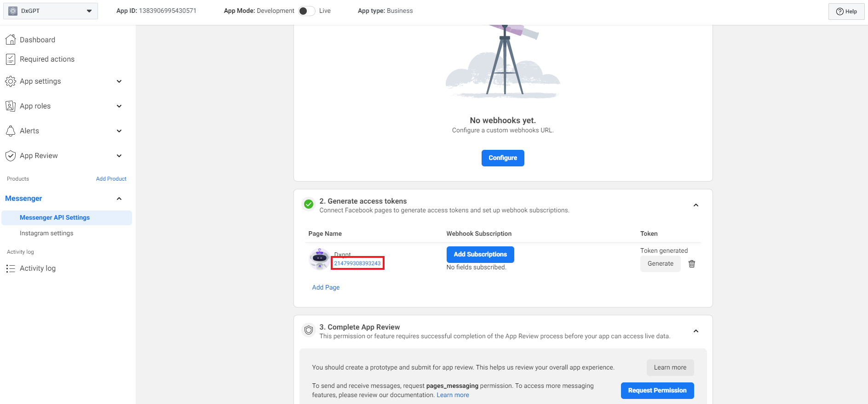
Task: Delete page token with trash icon
Action: point(691,264)
